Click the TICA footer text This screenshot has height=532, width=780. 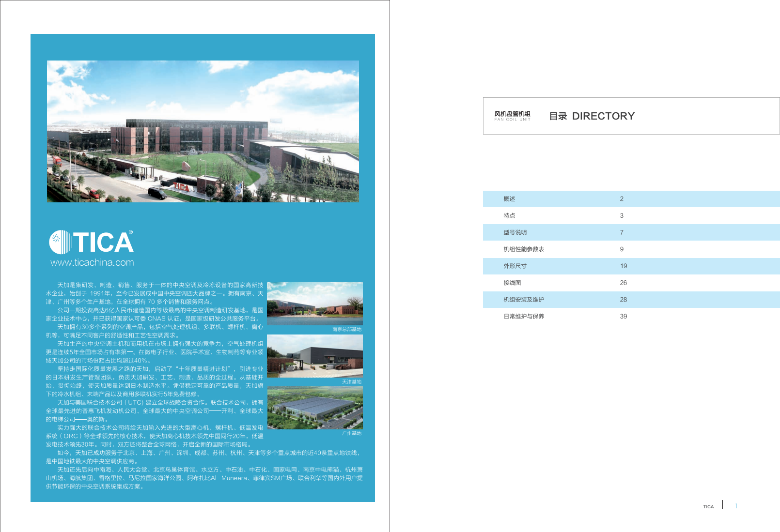708,507
